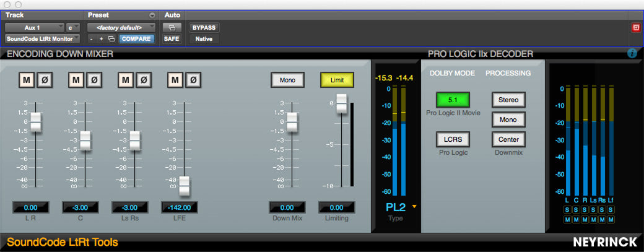Click the blue info icon
Viewport: 644px width, 252px height.
coord(632,53)
